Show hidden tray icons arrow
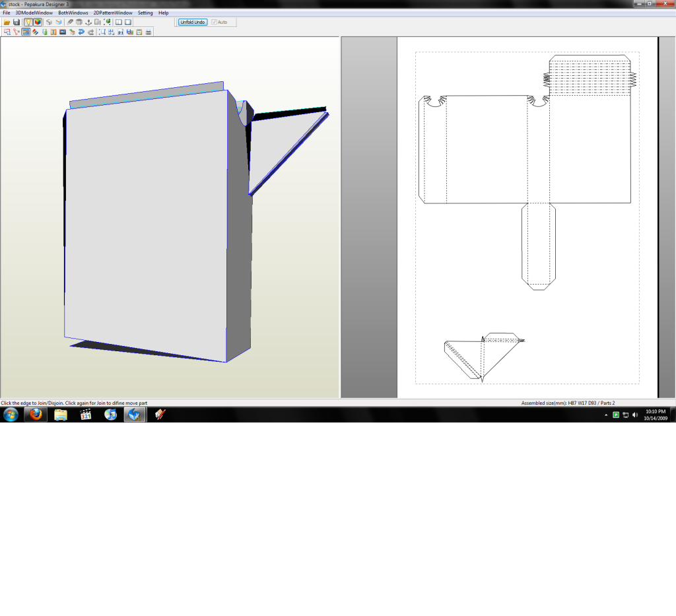 (606, 415)
